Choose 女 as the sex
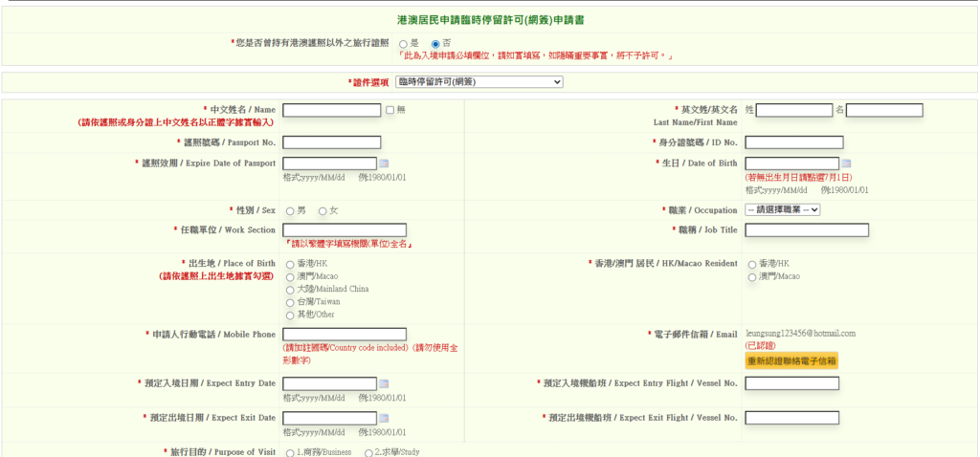Viewport: 980px width, 457px height. [323, 210]
